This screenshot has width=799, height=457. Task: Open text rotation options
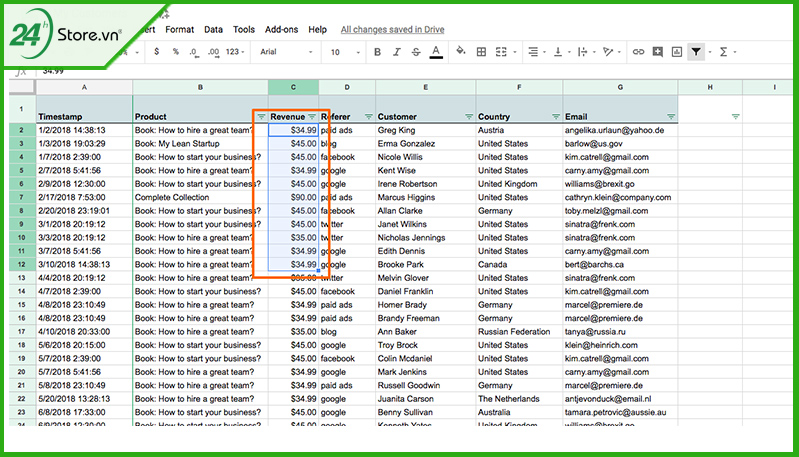pyautogui.click(x=610, y=52)
